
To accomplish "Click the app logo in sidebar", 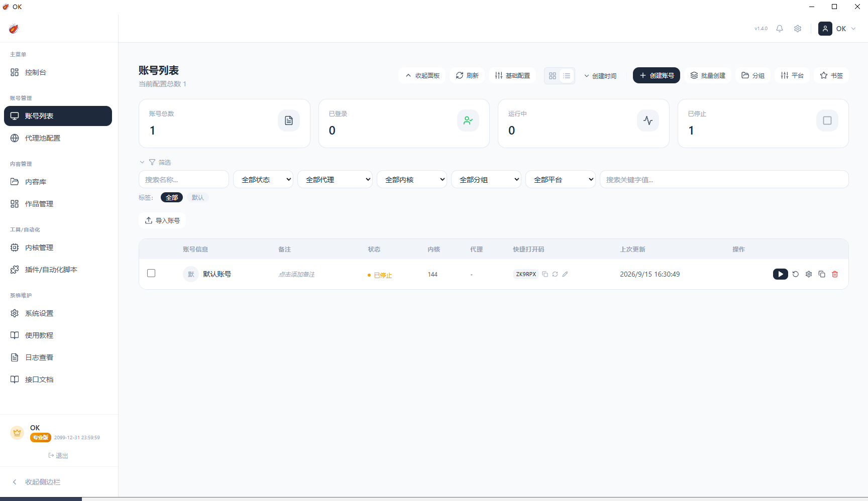I will coord(14,29).
